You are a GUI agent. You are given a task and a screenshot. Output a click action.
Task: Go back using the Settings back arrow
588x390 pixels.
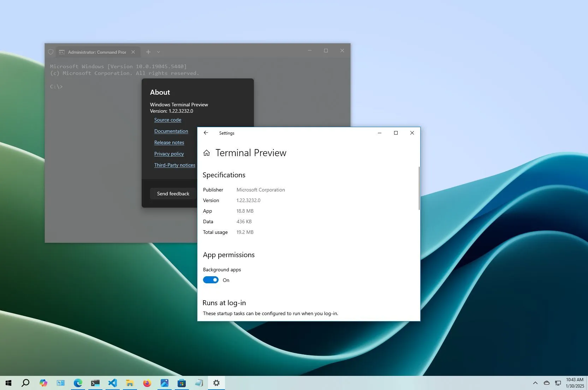pos(206,133)
